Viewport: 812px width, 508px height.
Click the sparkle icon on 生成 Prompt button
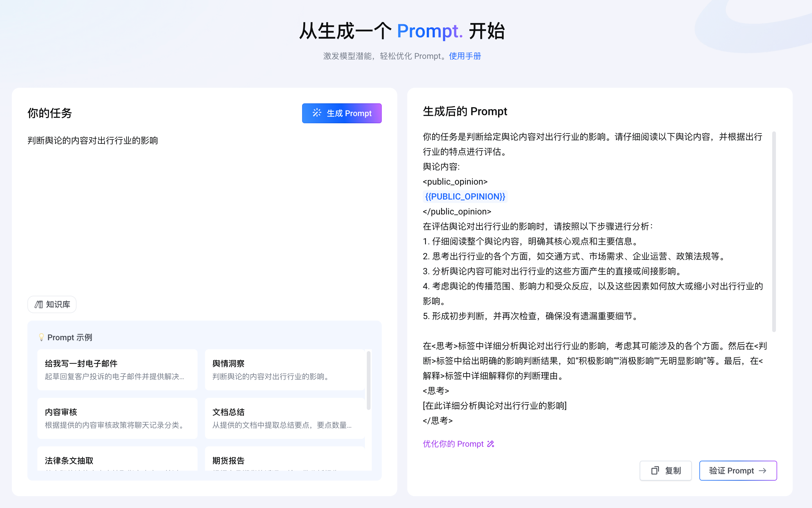[x=317, y=113]
